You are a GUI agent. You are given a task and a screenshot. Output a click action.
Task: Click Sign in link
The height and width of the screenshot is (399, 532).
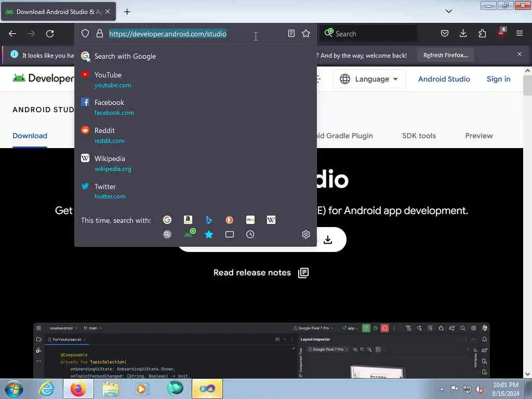click(x=498, y=79)
